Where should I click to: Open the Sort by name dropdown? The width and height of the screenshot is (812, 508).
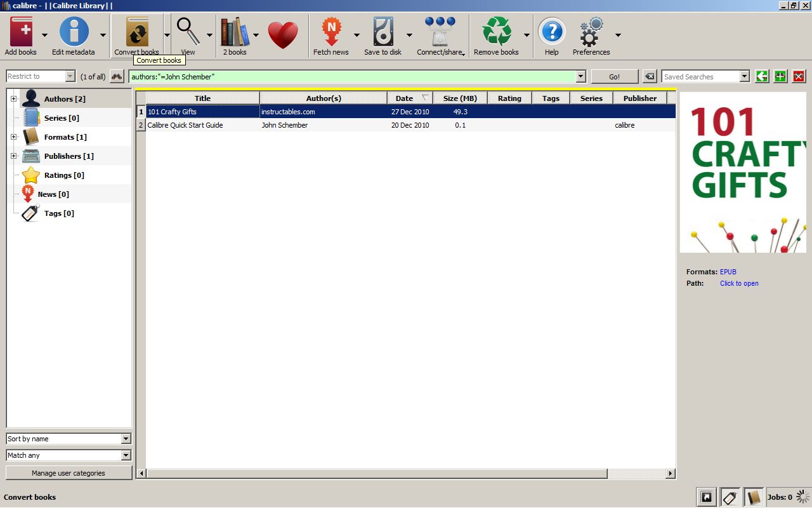point(69,439)
